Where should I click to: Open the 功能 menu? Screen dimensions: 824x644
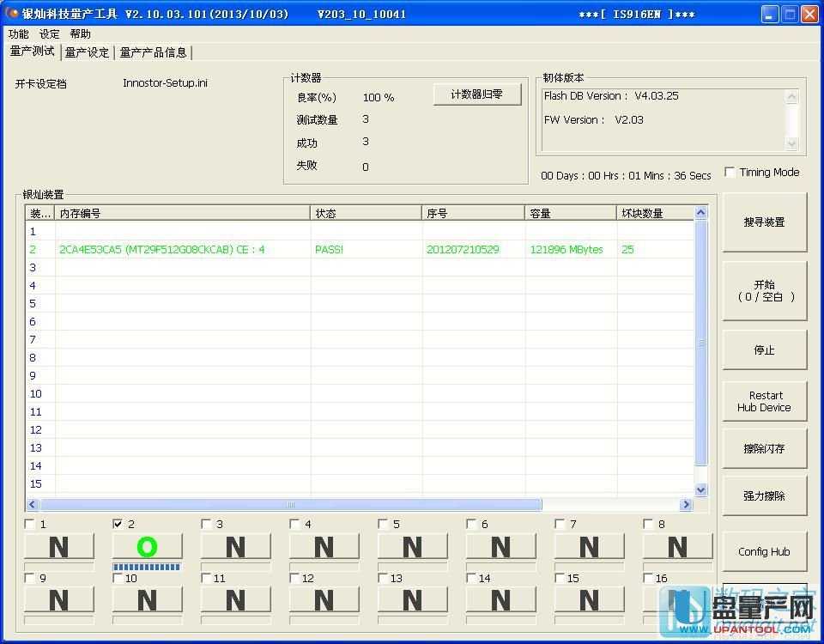tap(18, 34)
